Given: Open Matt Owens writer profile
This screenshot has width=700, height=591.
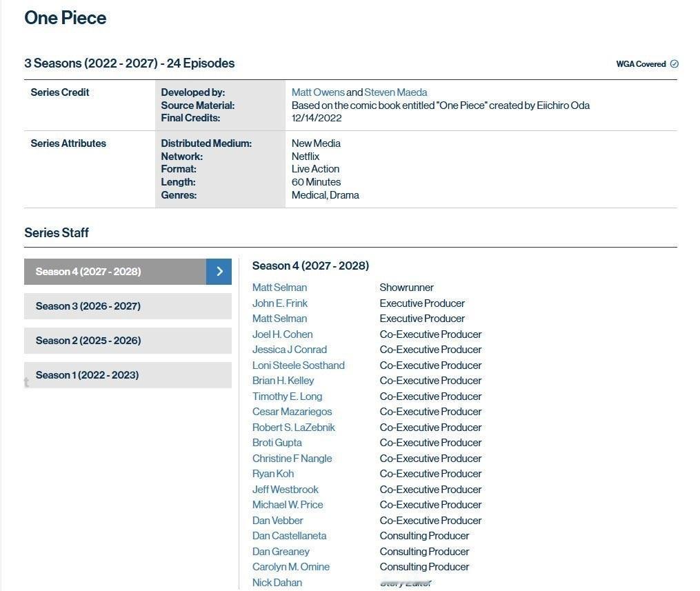Looking at the screenshot, I should pos(318,92).
